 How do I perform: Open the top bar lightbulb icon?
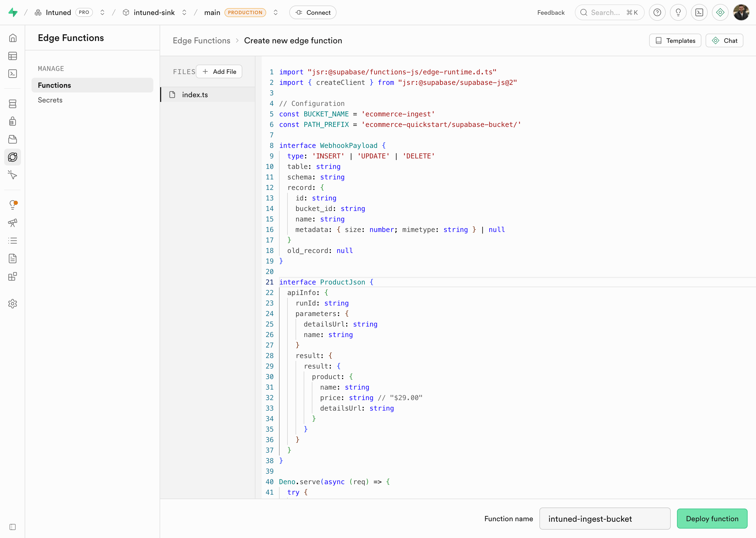point(678,13)
